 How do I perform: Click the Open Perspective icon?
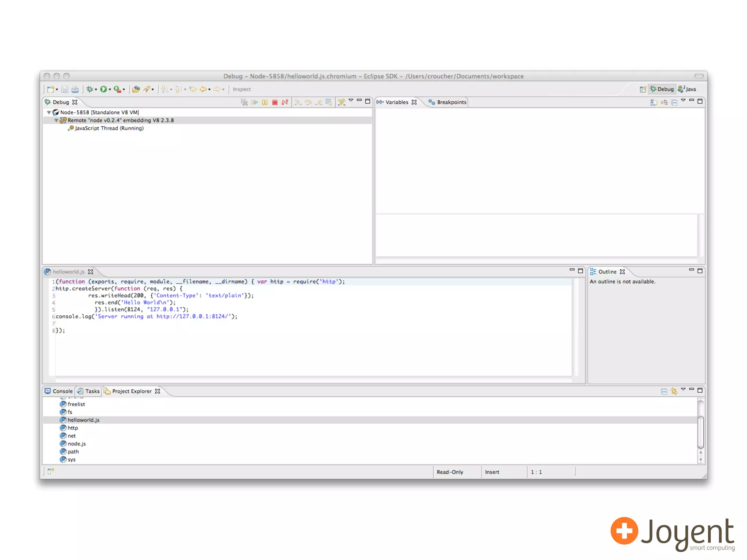coord(643,89)
